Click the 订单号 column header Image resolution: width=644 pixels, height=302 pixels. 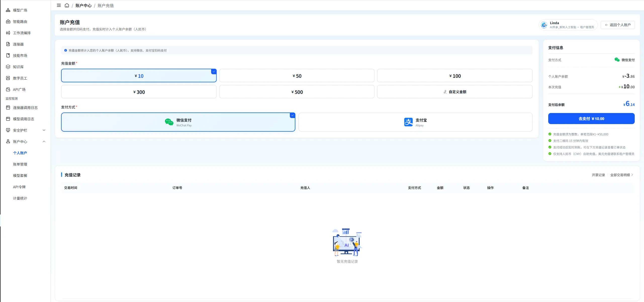click(177, 188)
